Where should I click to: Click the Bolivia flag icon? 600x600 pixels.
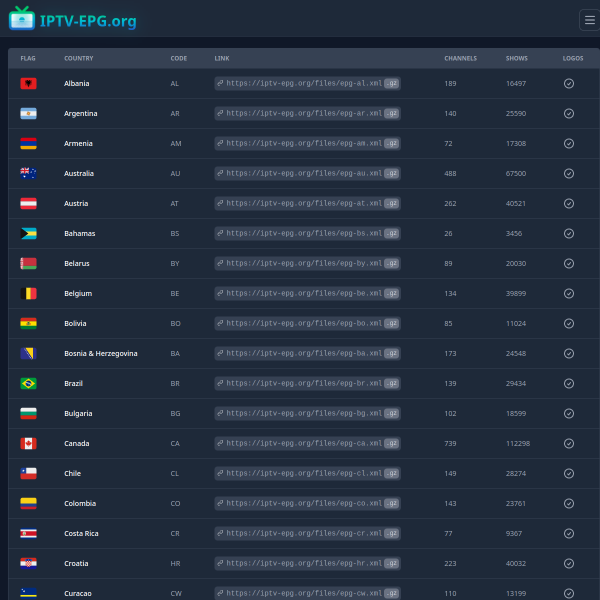[x=28, y=323]
